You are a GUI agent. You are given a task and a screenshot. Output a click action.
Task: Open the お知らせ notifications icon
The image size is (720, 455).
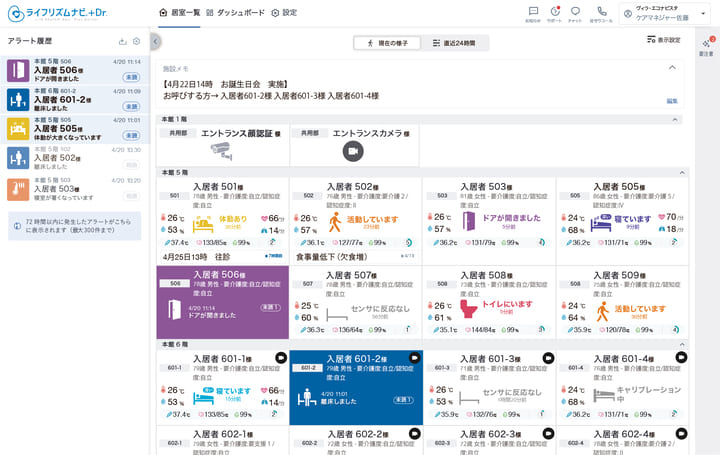point(533,12)
